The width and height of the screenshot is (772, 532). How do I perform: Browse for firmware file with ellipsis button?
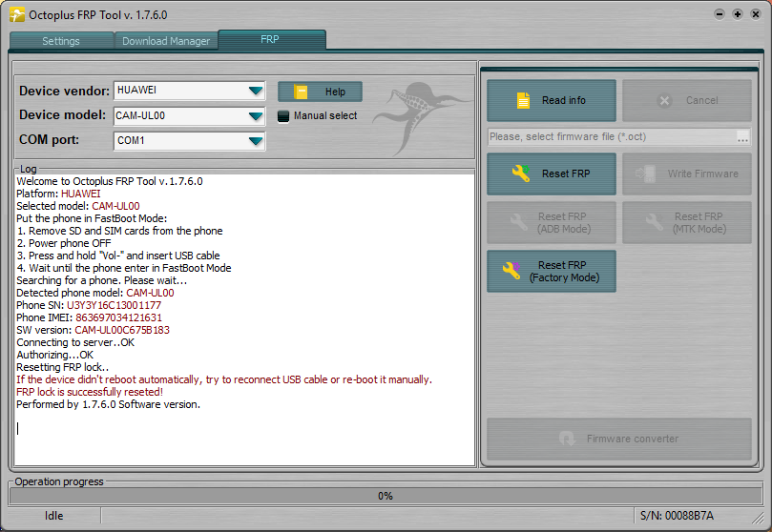[743, 137]
